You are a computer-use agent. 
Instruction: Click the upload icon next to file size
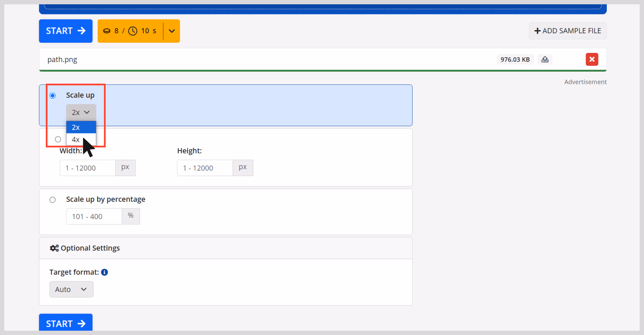pos(545,59)
